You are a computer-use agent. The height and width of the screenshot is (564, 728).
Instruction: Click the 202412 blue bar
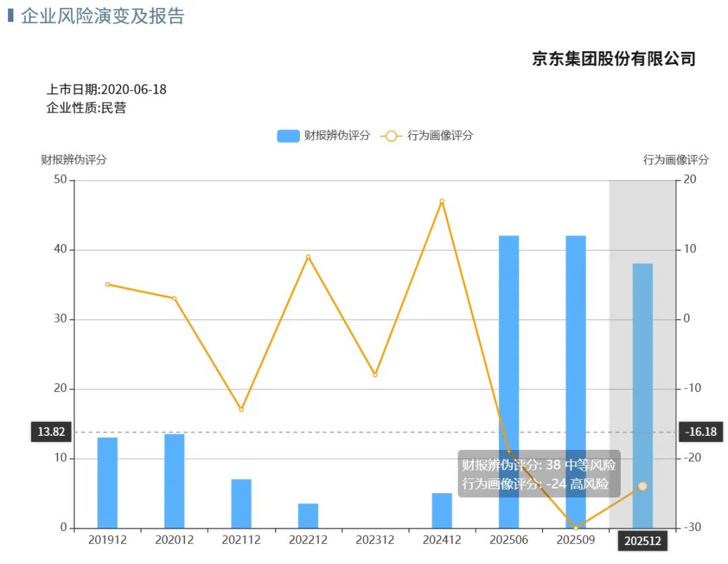pyautogui.click(x=442, y=511)
